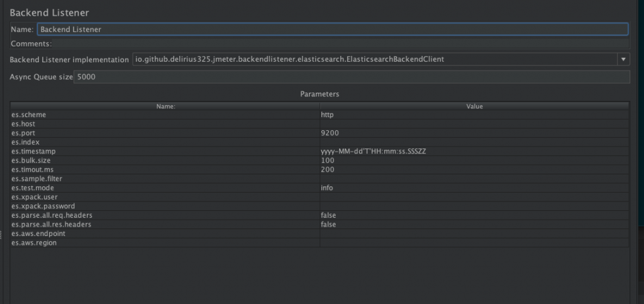Edit the empty es.sample.filter value cell
Image resolution: width=644 pixels, height=304 pixels.
[474, 179]
